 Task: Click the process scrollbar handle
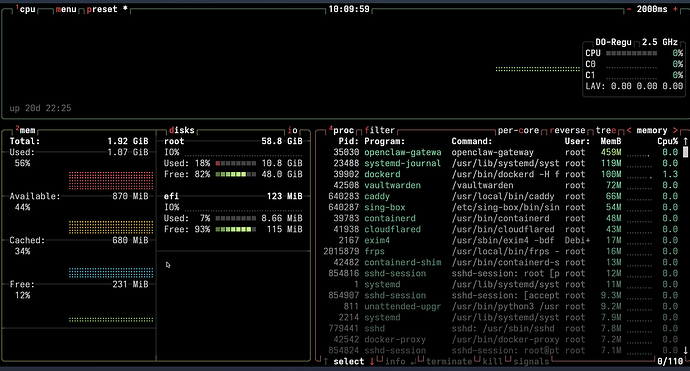coord(685,152)
